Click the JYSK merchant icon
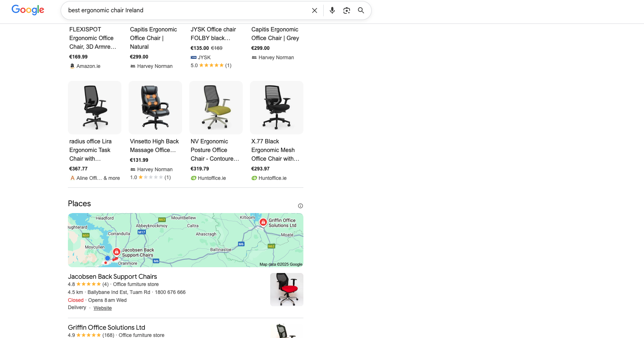Viewport: 644px width, 338px height. pyautogui.click(x=194, y=57)
